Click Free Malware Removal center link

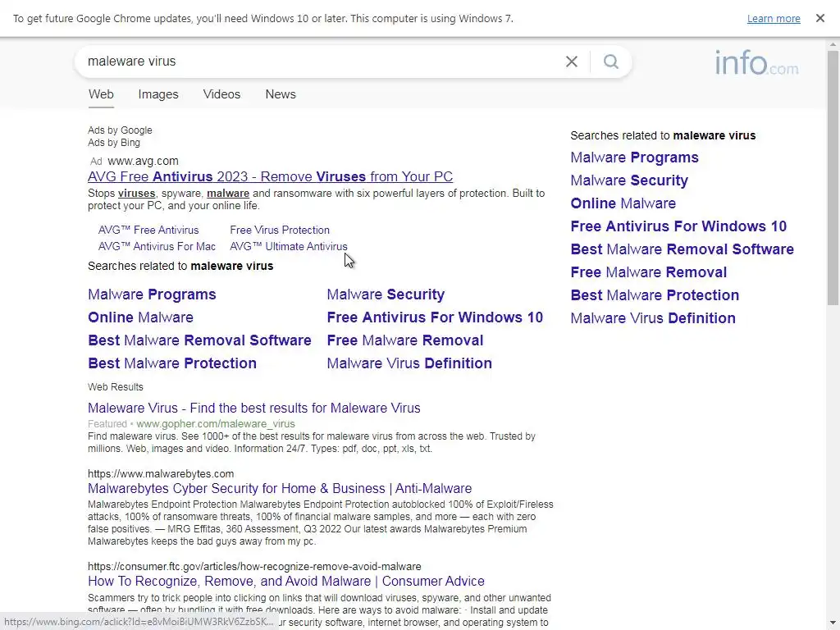tap(405, 340)
